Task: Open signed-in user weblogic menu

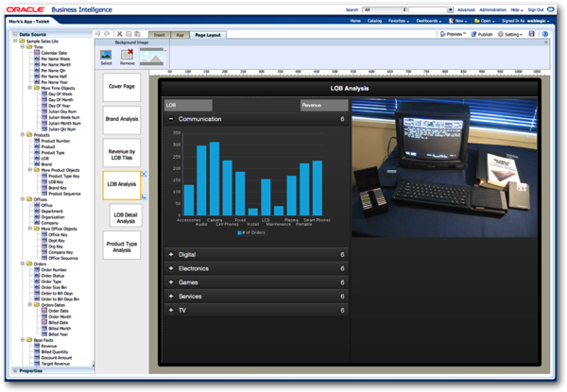Action: pyautogui.click(x=538, y=21)
